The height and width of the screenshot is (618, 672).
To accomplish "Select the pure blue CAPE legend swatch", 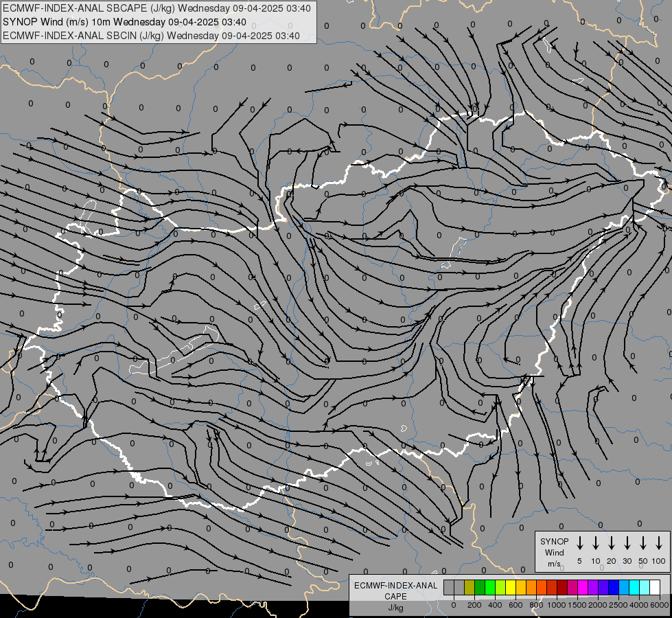I will [x=613, y=587].
